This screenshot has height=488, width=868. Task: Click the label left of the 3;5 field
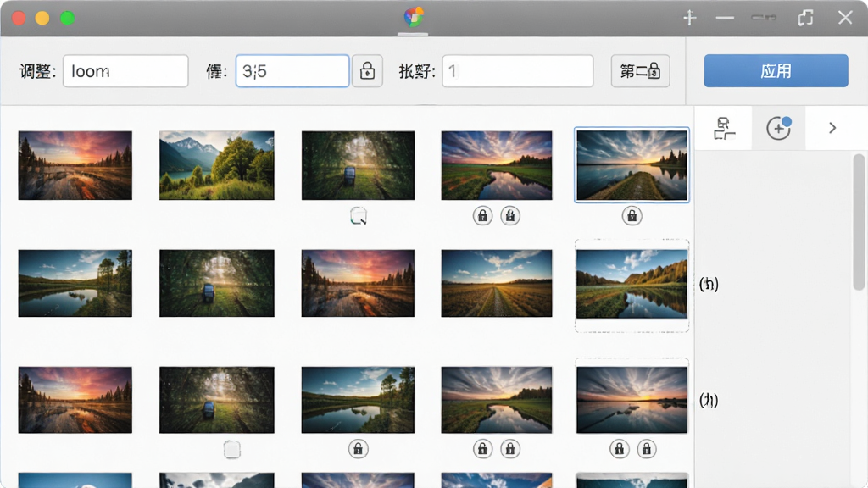216,71
